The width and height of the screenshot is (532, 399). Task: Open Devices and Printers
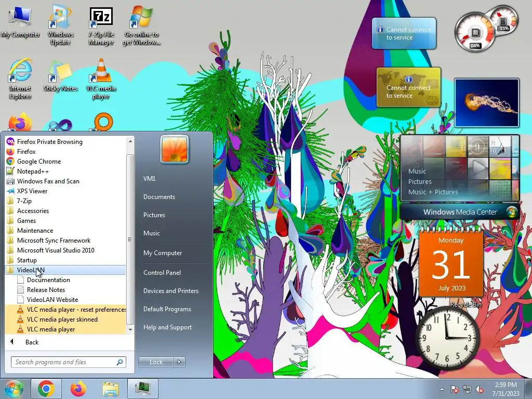click(170, 291)
